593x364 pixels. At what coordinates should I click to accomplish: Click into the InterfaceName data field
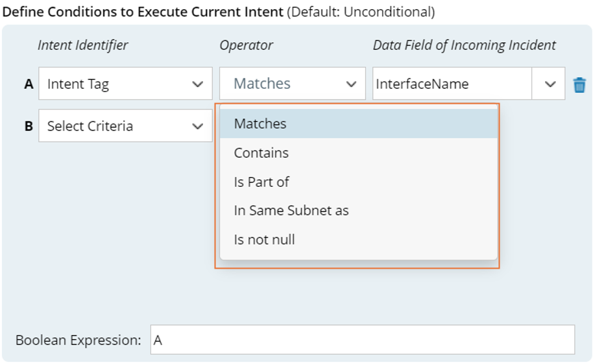[452, 84]
